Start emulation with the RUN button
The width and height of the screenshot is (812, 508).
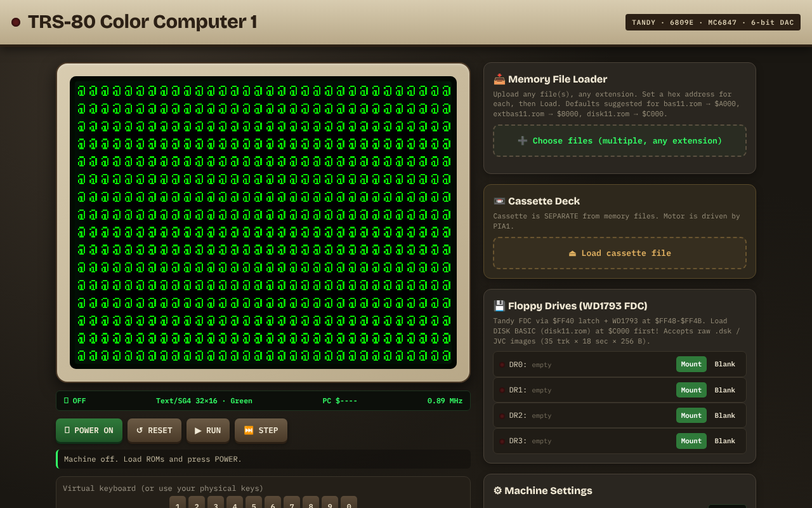[x=208, y=431]
